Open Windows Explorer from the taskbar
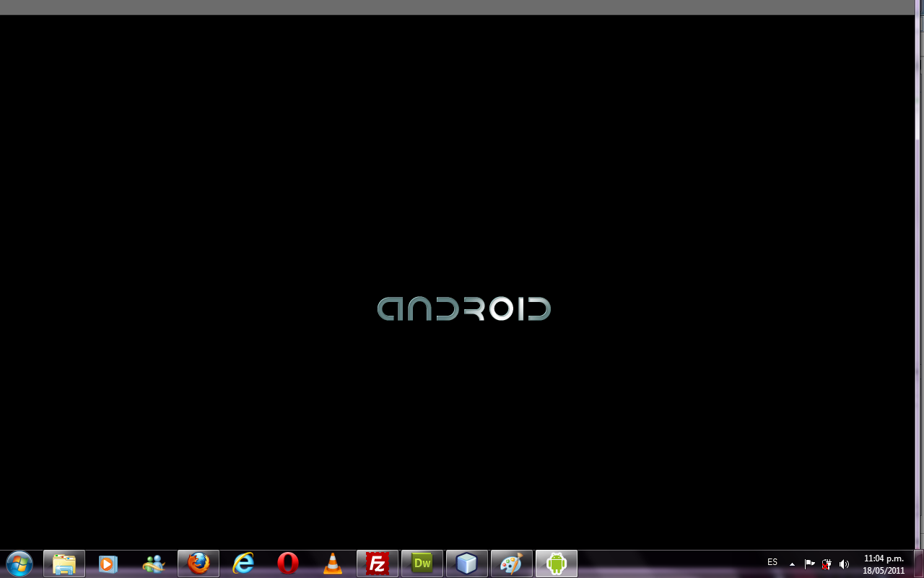Viewport: 924px width, 578px height. (x=64, y=564)
